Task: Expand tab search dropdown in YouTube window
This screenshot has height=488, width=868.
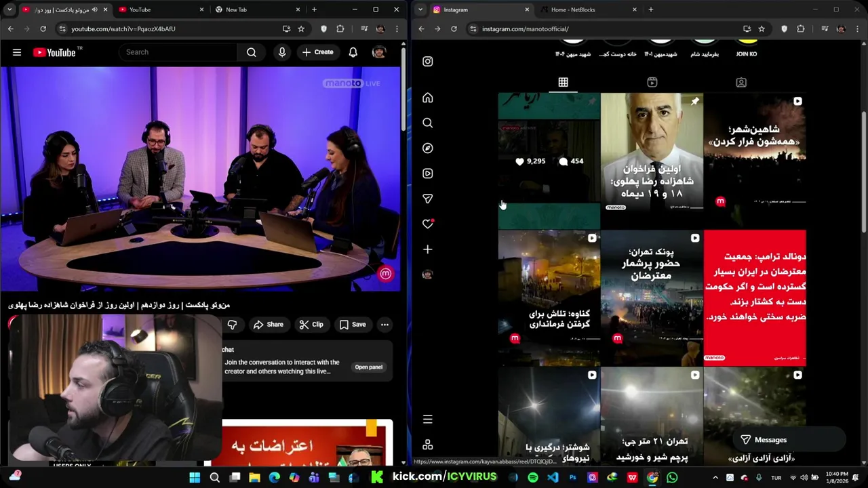Action: 9,9
